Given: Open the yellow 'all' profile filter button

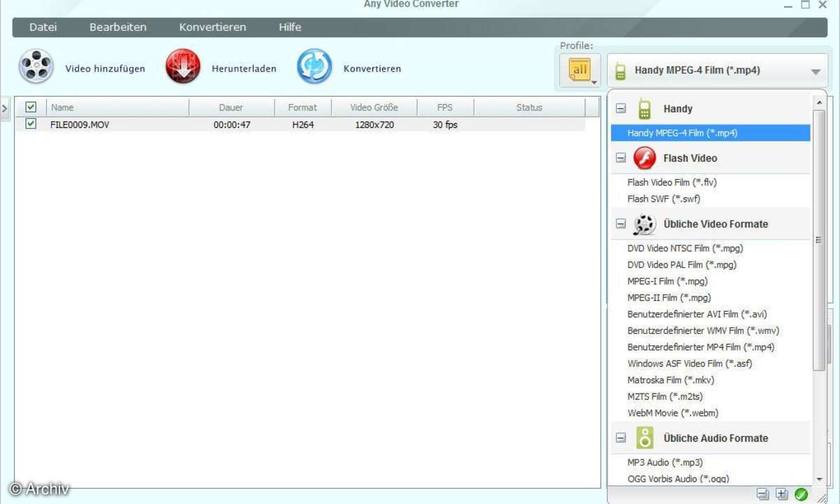Looking at the screenshot, I should pos(580,71).
